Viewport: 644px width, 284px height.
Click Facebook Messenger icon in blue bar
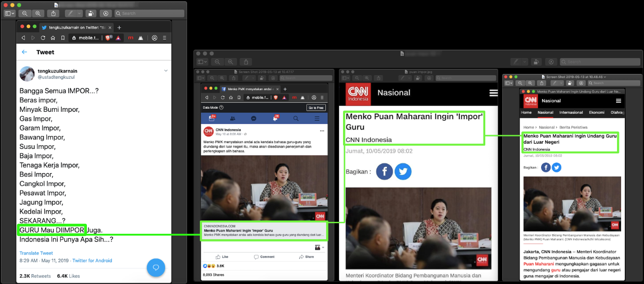(253, 118)
